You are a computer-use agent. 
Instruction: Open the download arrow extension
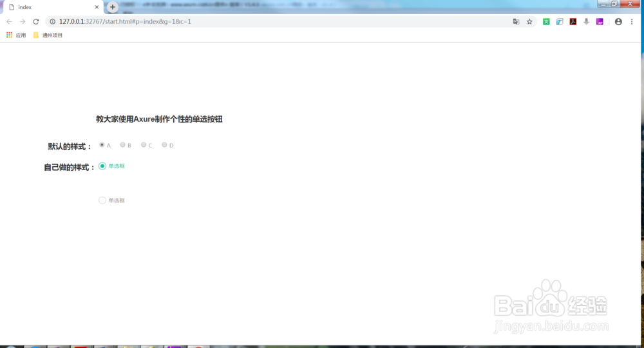click(x=587, y=22)
